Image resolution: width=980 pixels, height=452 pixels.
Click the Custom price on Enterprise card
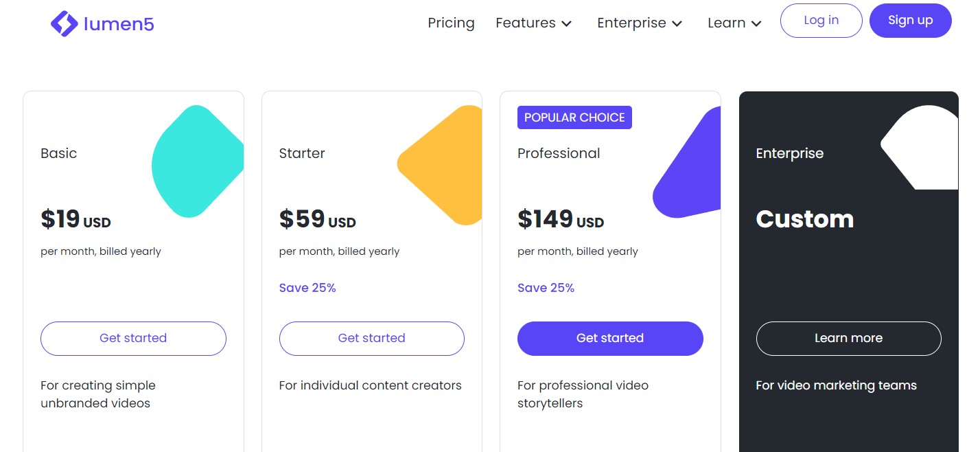tap(804, 219)
